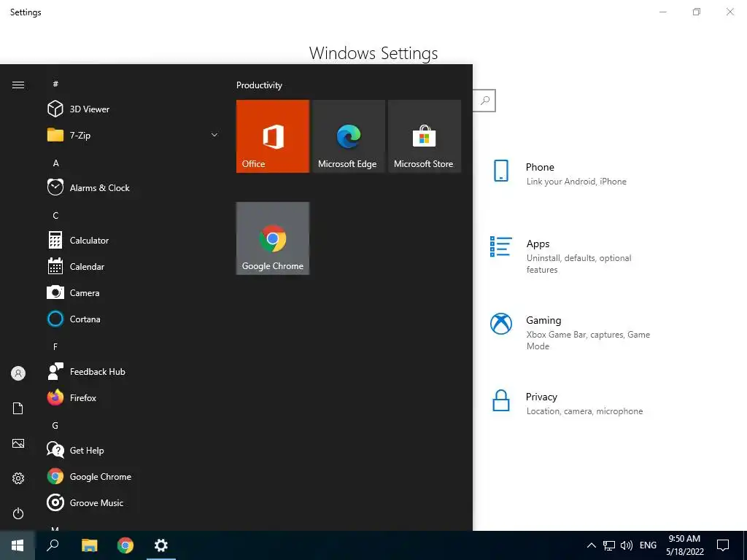Image resolution: width=747 pixels, height=560 pixels.
Task: Open the user account icon in Start
Action: 18,373
